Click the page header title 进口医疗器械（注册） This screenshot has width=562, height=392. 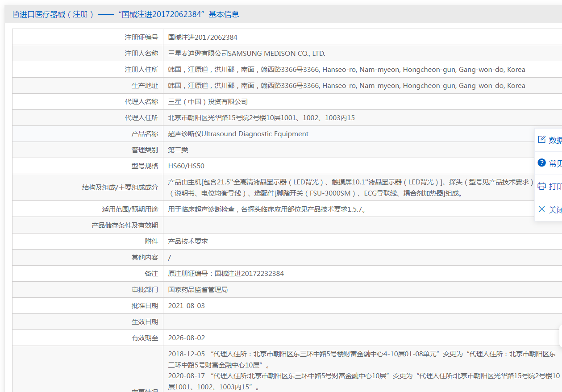coord(57,14)
